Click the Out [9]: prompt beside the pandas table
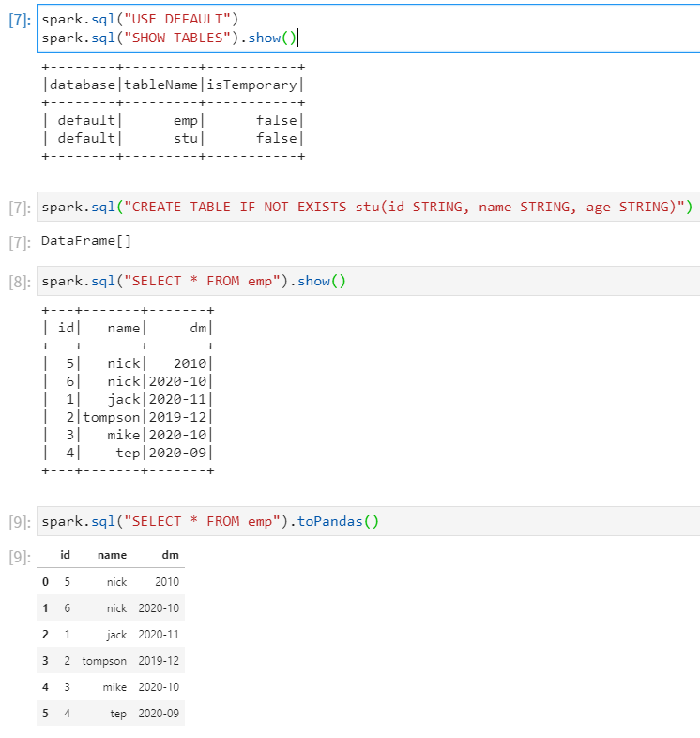The height and width of the screenshot is (738, 700). pos(20,558)
